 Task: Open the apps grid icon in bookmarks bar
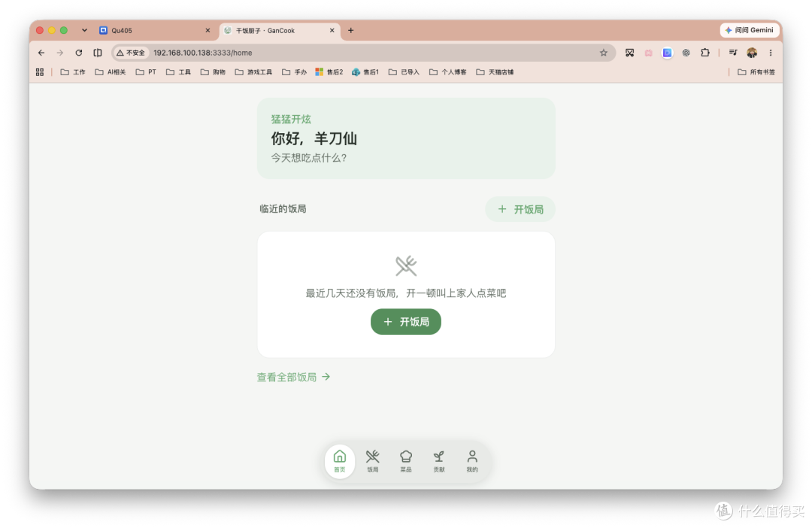pyautogui.click(x=40, y=72)
